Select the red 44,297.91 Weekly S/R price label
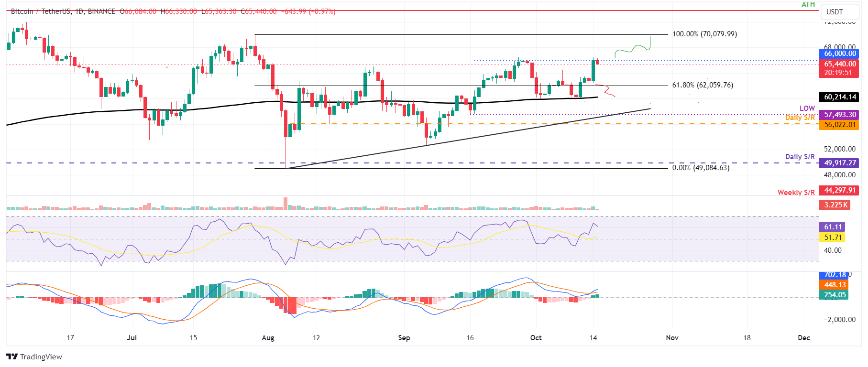868x367 pixels. click(839, 190)
